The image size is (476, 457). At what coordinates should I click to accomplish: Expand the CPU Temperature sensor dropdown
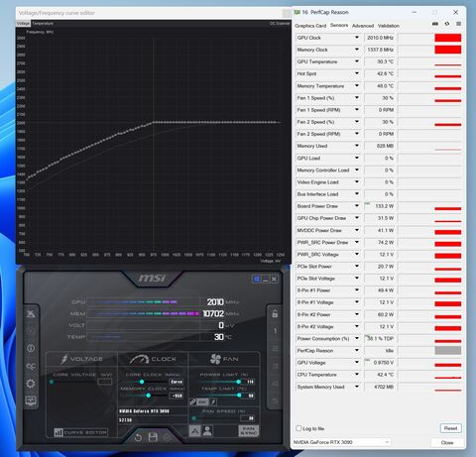tap(357, 375)
